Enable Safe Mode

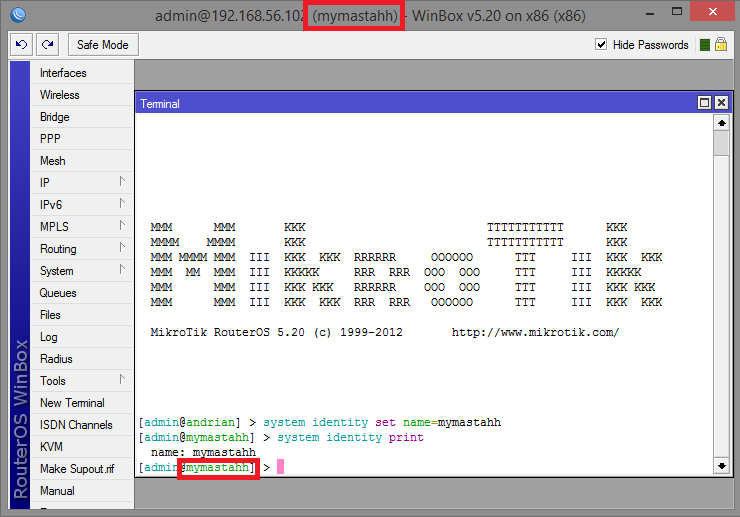pos(103,45)
